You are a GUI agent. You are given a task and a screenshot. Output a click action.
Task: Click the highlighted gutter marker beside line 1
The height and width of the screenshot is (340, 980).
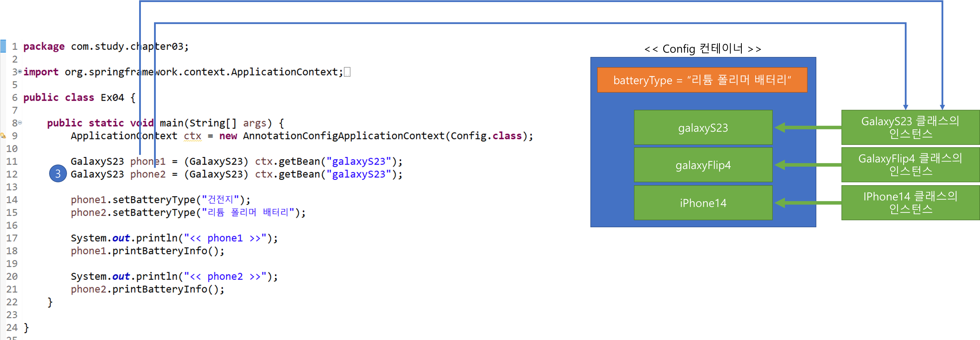3,46
